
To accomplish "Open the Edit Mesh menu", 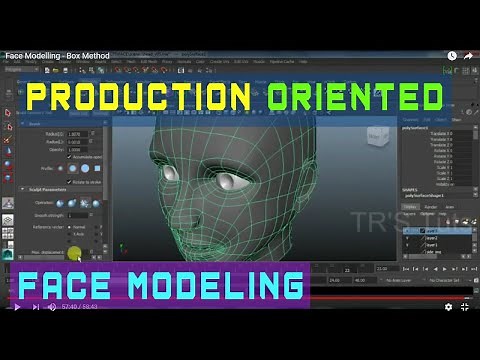I will 149,62.
